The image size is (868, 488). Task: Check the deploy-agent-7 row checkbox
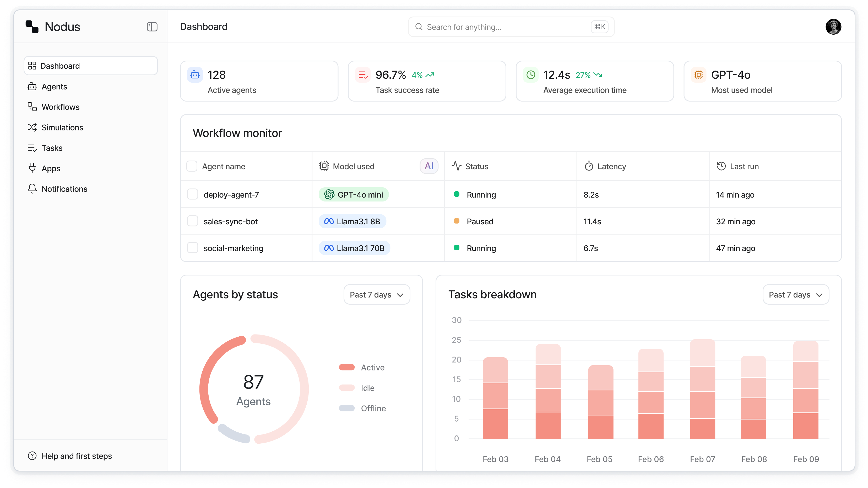pyautogui.click(x=192, y=194)
